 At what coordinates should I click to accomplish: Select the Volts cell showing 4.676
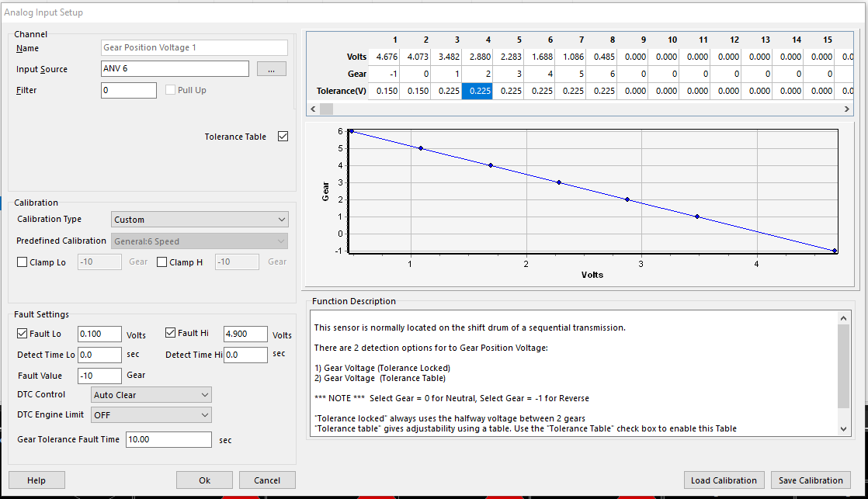coord(387,57)
